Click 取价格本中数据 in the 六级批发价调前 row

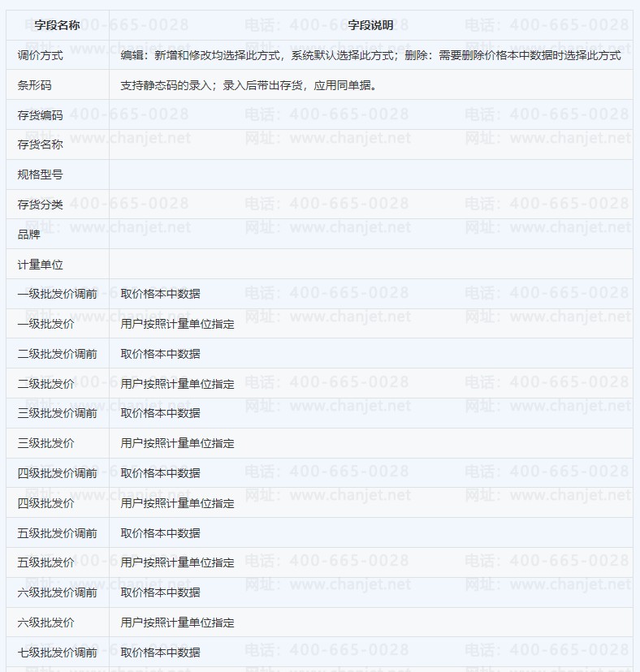click(161, 592)
